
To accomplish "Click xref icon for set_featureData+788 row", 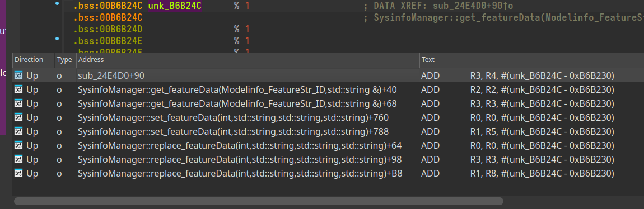I will point(18,131).
